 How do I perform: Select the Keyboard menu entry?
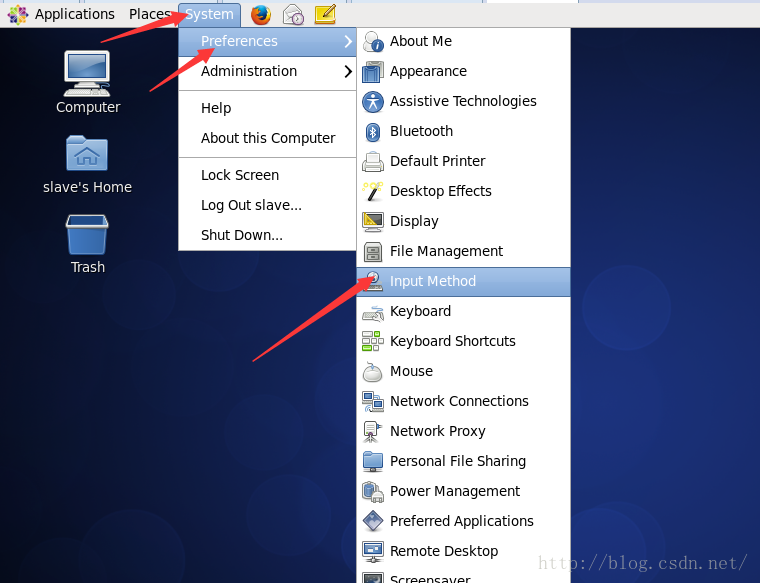coord(463,312)
